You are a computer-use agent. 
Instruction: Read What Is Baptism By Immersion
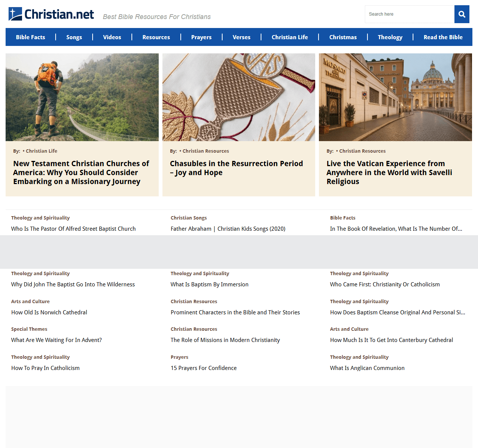209,284
